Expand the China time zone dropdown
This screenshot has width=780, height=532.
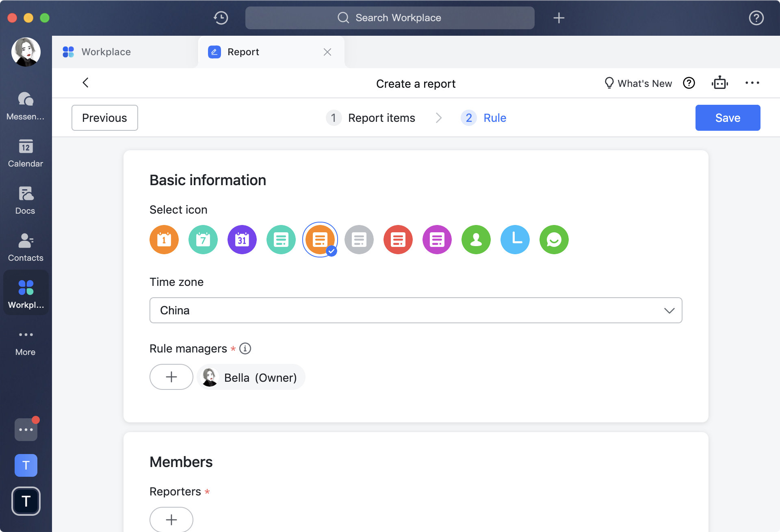416,310
